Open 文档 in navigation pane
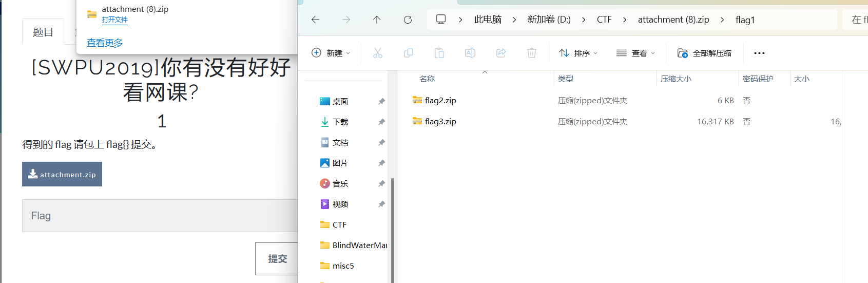The width and height of the screenshot is (868, 283). pos(340,143)
